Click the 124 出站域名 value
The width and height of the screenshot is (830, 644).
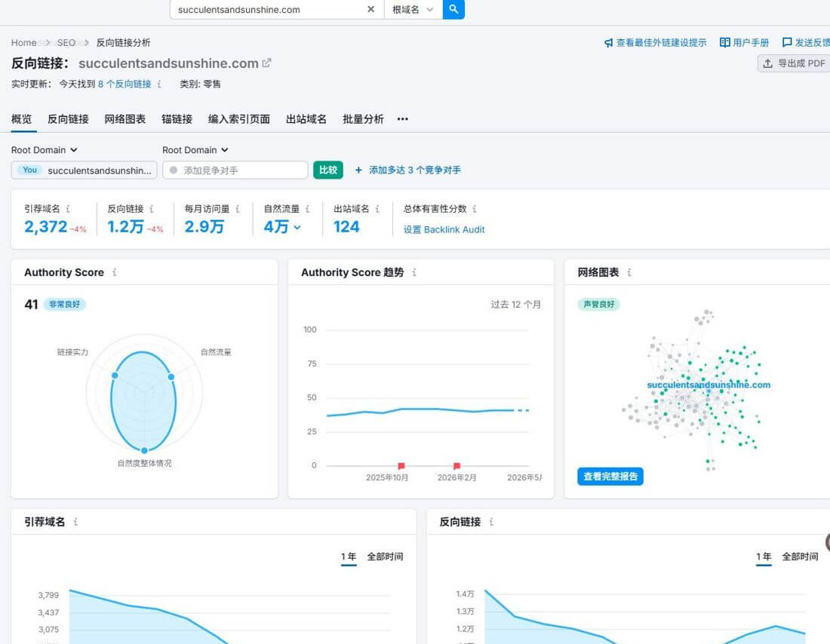(346, 227)
